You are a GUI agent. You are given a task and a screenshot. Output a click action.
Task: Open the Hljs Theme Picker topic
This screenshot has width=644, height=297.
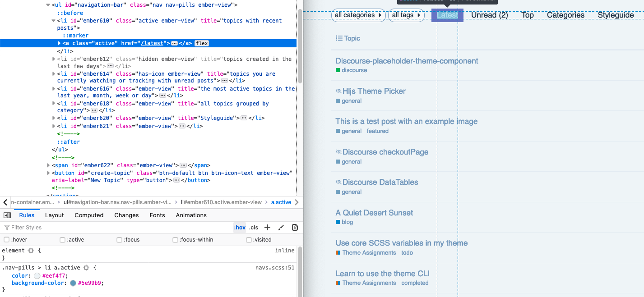pyautogui.click(x=374, y=91)
